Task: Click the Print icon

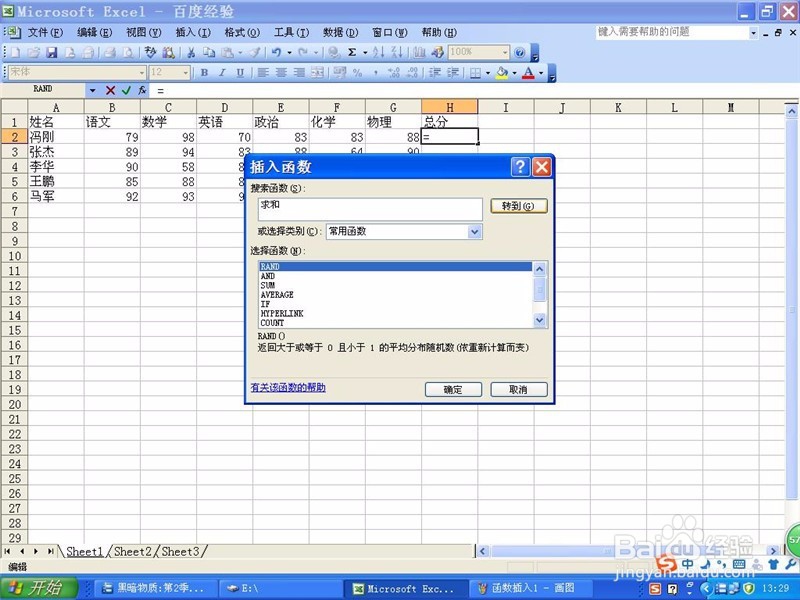Action: coord(110,53)
